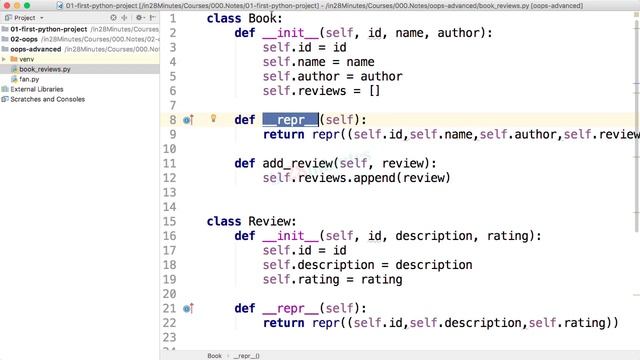Select External Libraries node

(x=37, y=89)
